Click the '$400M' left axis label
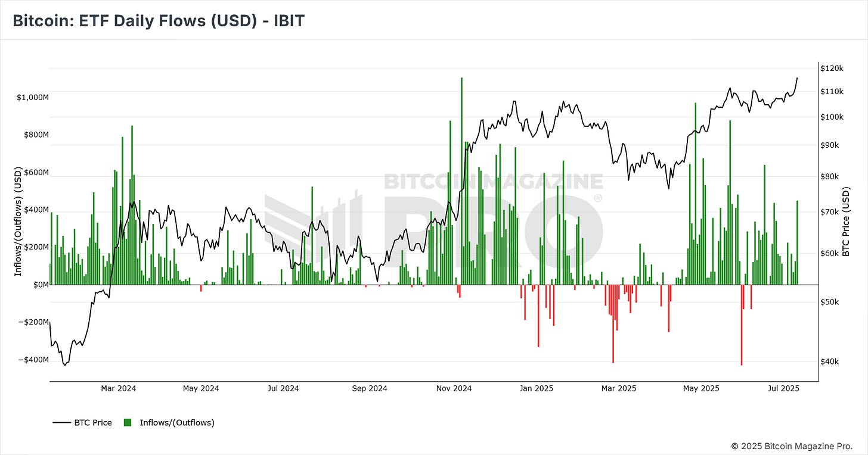868x455 pixels. tap(36, 210)
